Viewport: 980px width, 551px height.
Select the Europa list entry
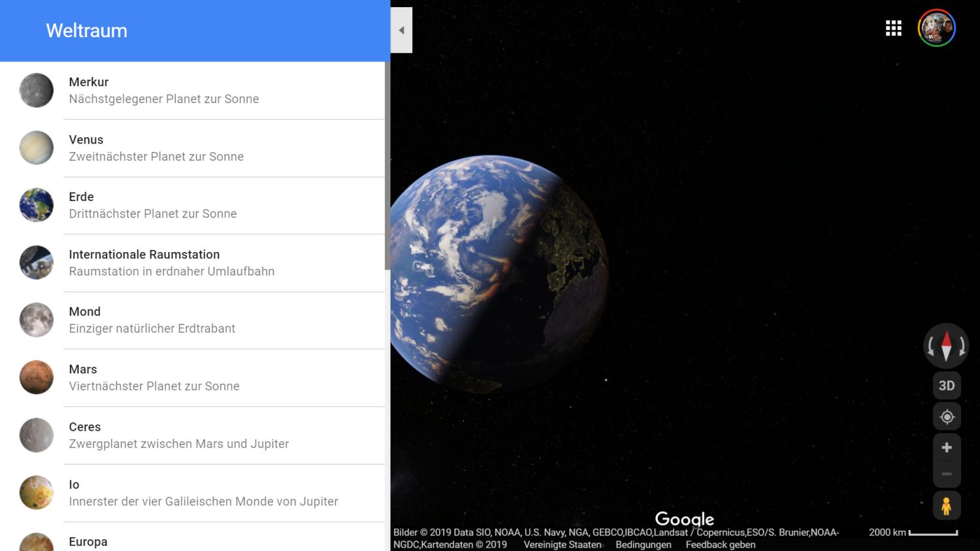[192, 537]
